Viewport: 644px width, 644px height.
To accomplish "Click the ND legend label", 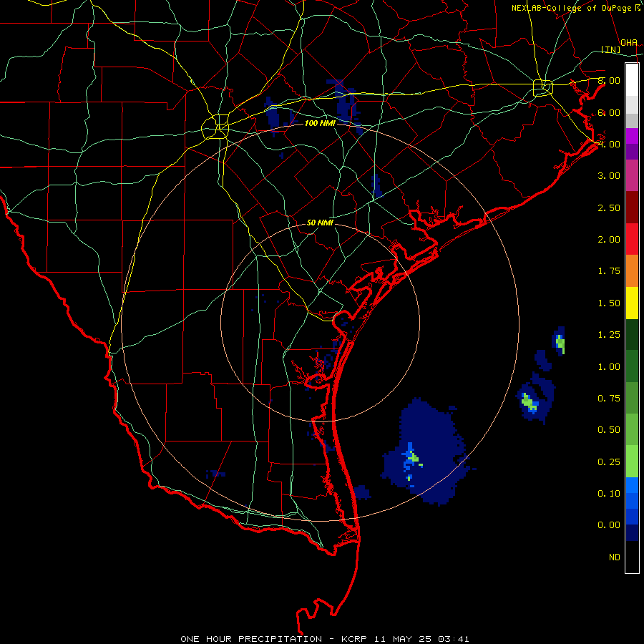I will (x=615, y=557).
